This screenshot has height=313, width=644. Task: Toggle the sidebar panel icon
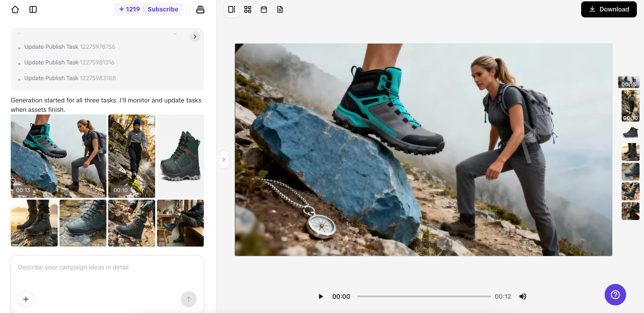click(33, 9)
